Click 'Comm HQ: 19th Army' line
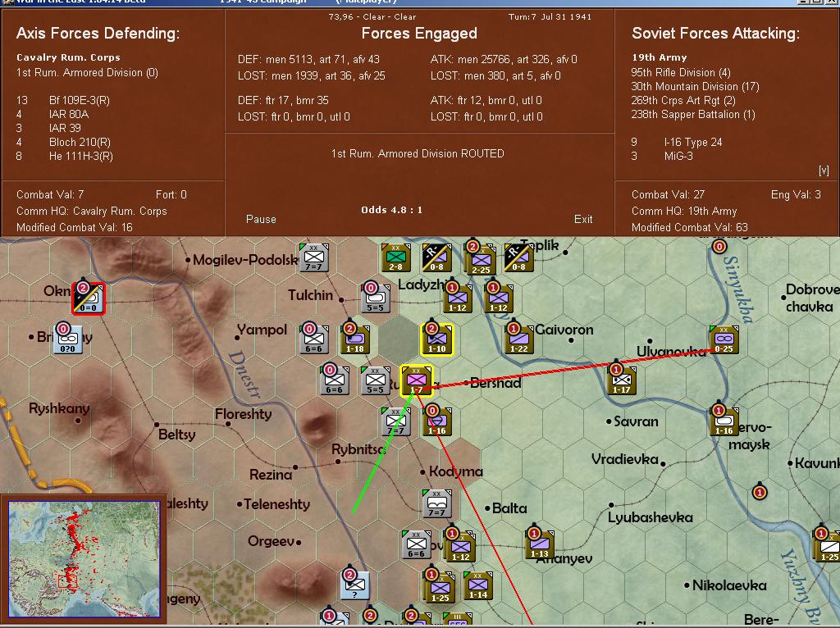 [684, 211]
